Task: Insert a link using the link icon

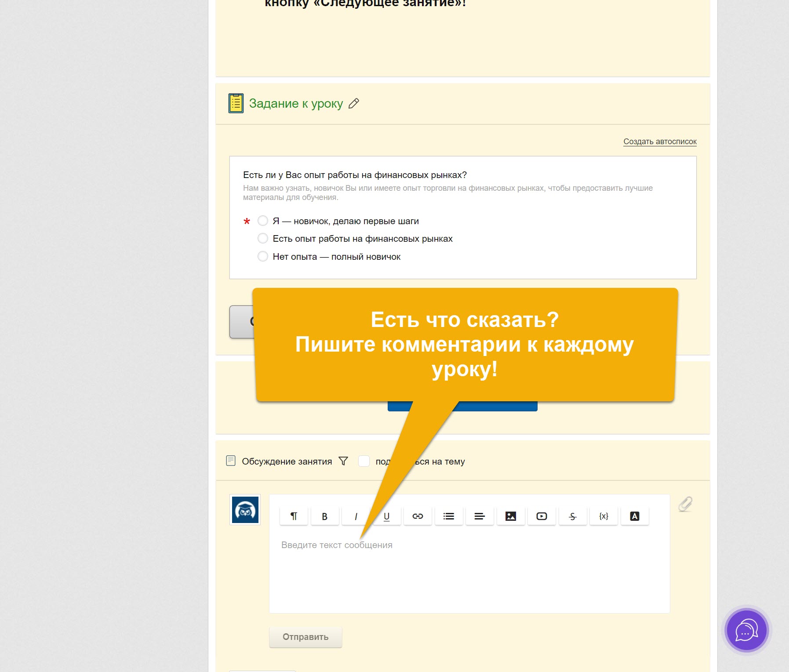Action: point(418,516)
